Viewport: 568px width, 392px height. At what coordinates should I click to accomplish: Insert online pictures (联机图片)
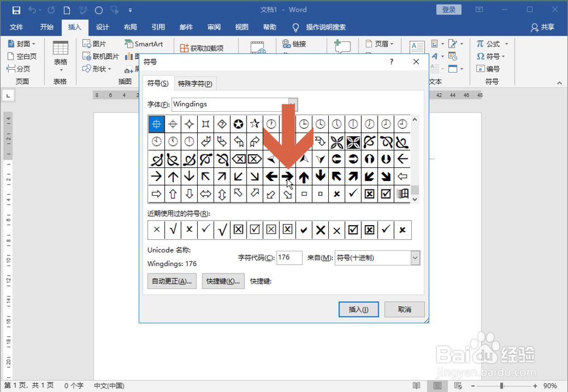(x=101, y=56)
